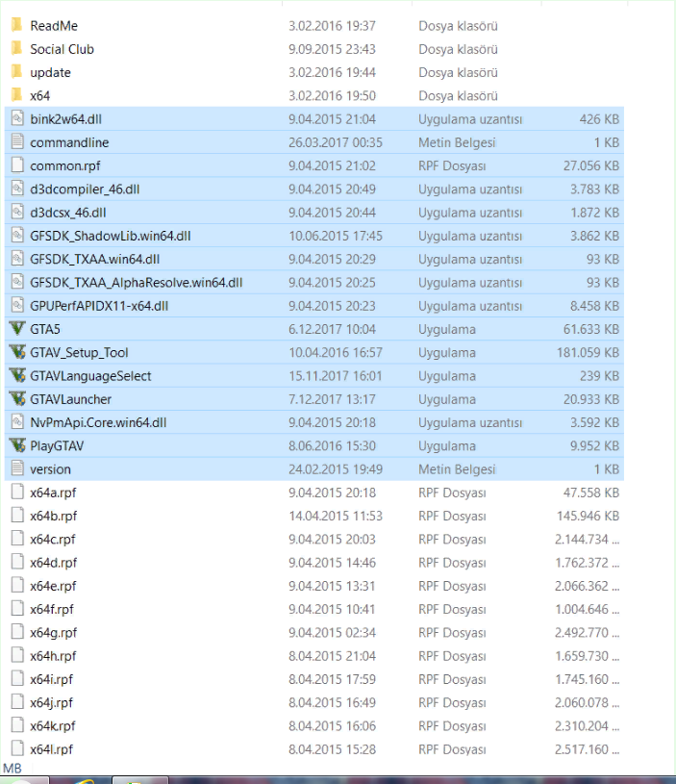The width and height of the screenshot is (676, 784).
Task: Select the commandline text document icon
Action: (17, 142)
